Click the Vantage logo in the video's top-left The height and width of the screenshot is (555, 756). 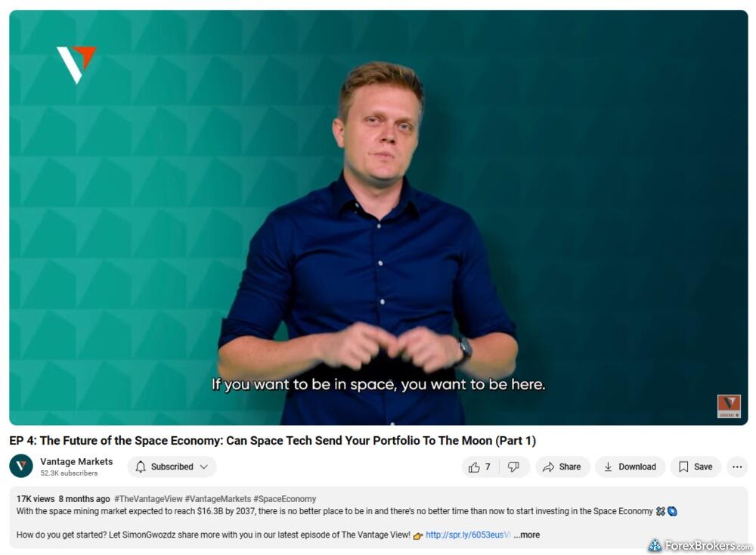(76, 64)
